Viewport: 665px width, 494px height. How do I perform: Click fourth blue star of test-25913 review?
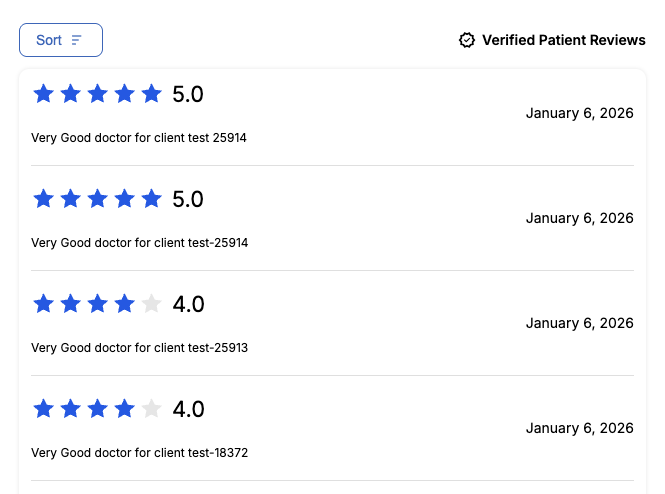pyautogui.click(x=125, y=304)
